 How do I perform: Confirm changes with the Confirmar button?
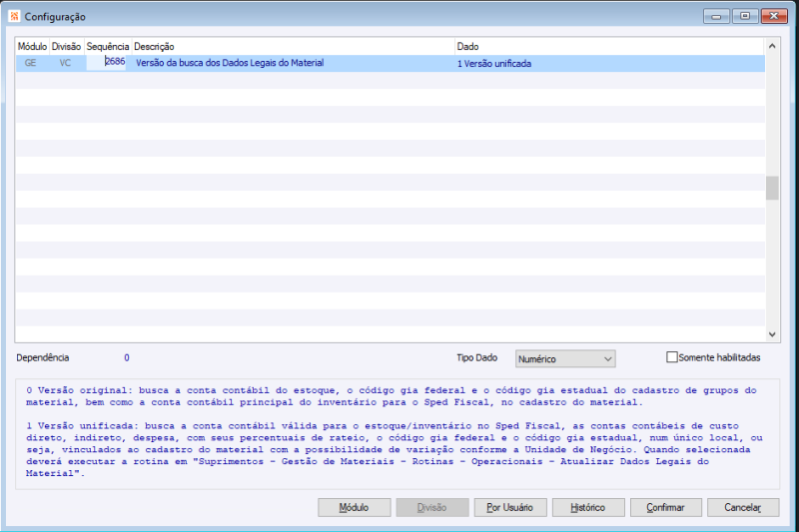point(665,508)
